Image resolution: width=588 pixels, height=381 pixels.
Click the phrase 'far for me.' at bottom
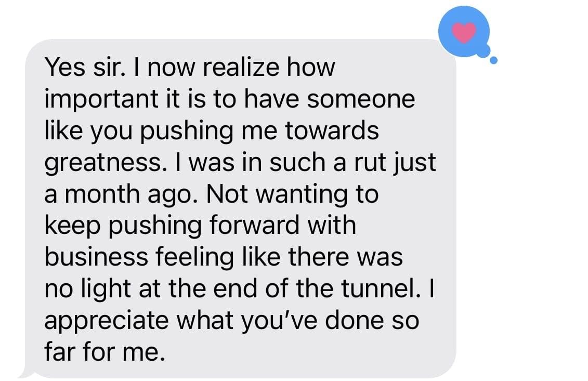pos(104,352)
